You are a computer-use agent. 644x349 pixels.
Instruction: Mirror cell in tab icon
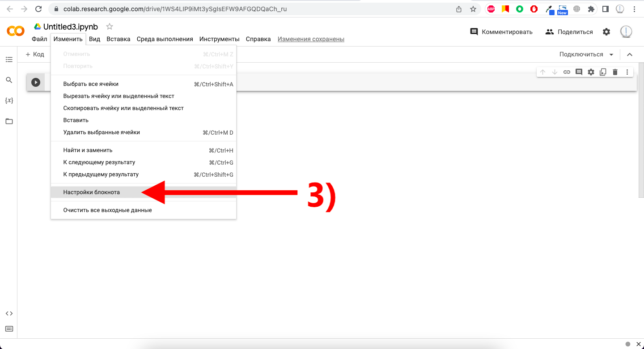click(x=603, y=72)
